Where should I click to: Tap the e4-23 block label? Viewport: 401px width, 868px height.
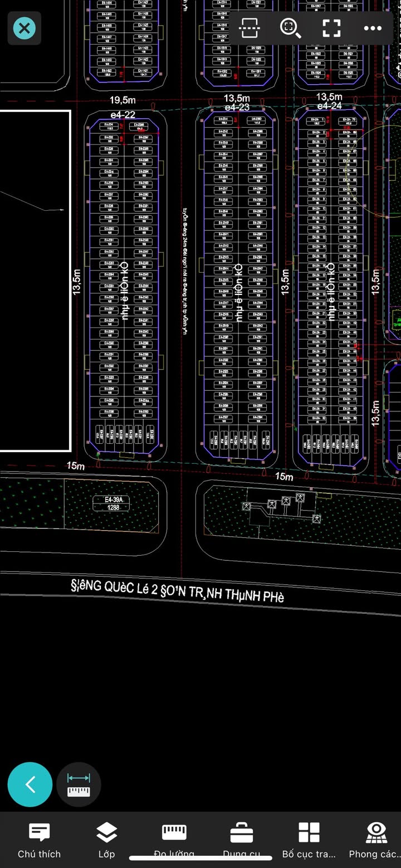coord(237,107)
